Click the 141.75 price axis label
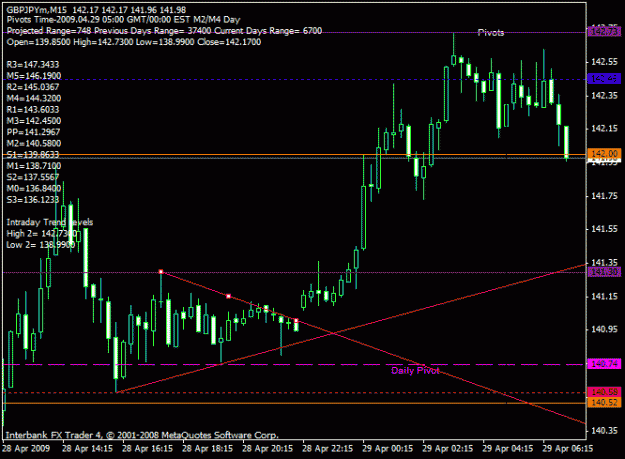 pos(605,196)
